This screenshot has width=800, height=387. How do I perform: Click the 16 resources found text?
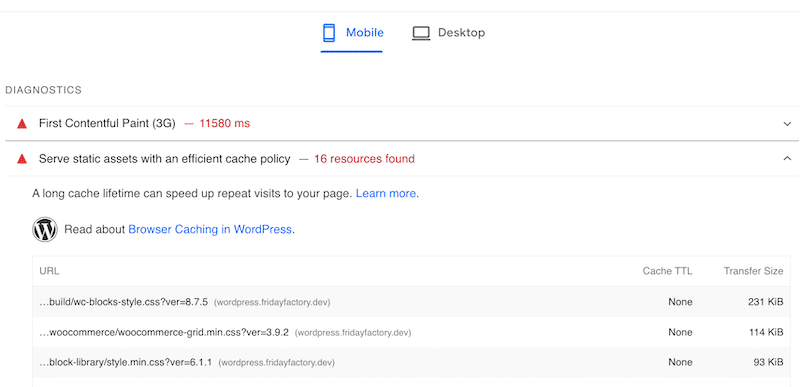click(364, 159)
